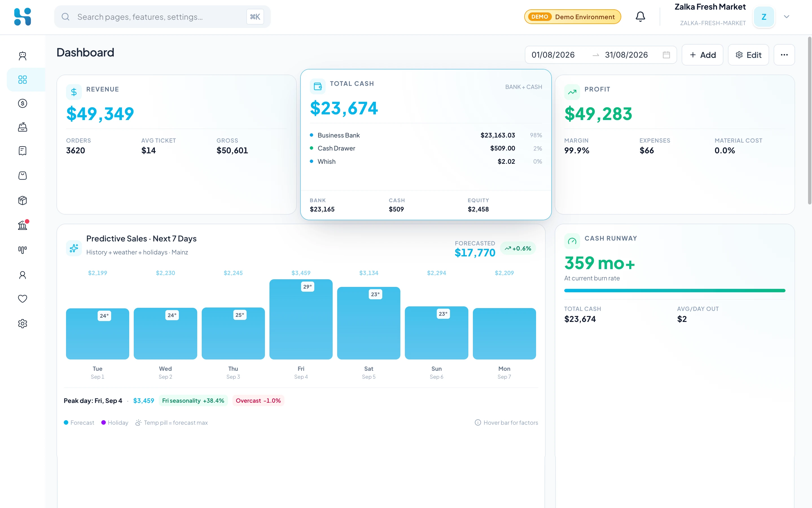Click the cash runway progress bar
Image resolution: width=812 pixels, height=508 pixels.
click(x=674, y=291)
